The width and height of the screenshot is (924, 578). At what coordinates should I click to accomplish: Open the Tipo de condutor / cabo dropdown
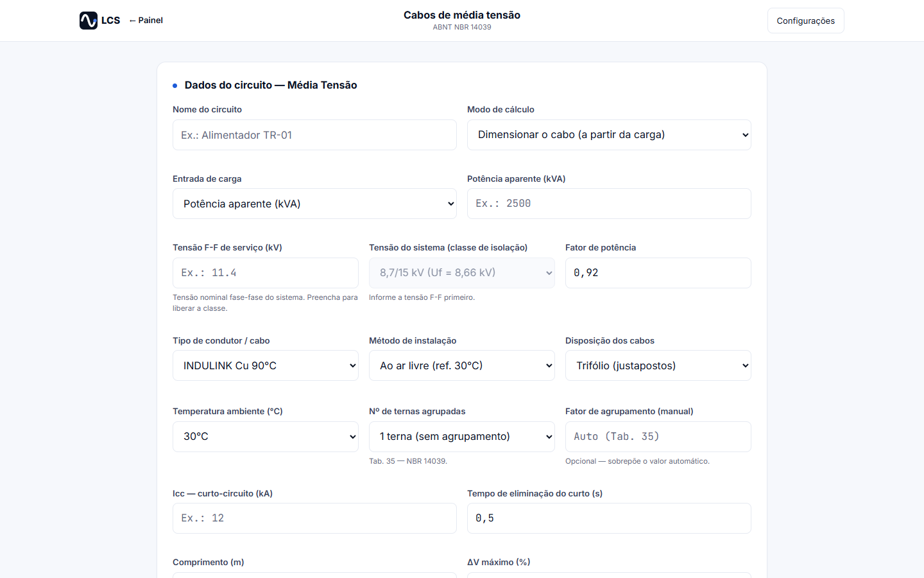coord(266,365)
